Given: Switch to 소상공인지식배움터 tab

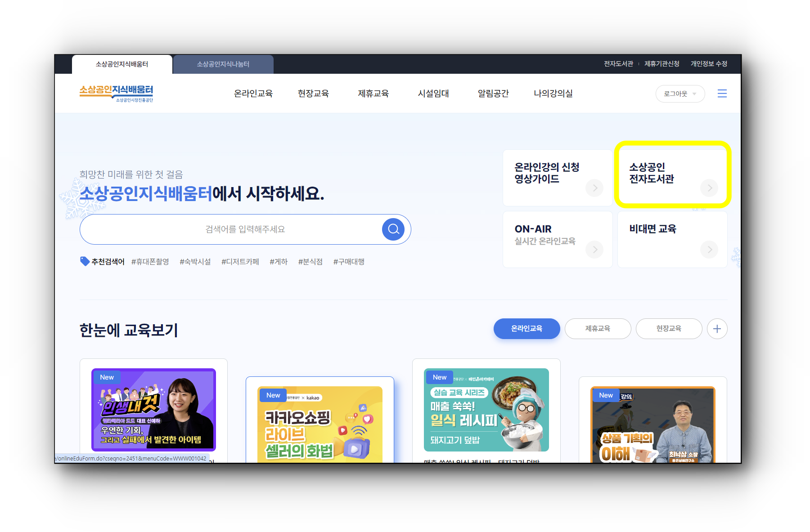Looking at the screenshot, I should click(122, 64).
